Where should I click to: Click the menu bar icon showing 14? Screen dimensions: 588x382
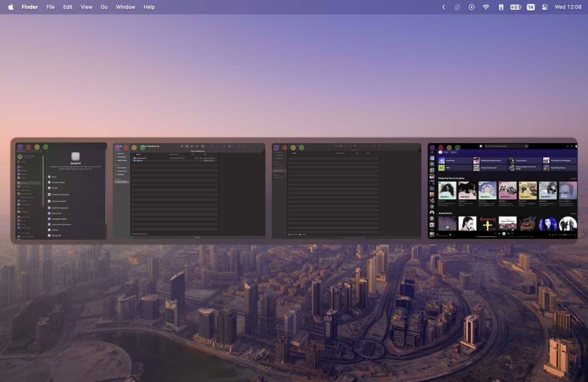pos(531,7)
